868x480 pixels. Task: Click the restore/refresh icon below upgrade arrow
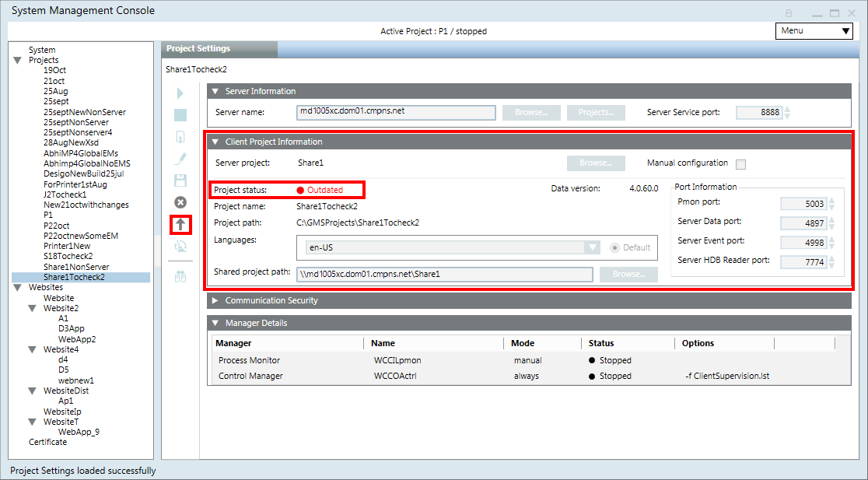[x=180, y=246]
